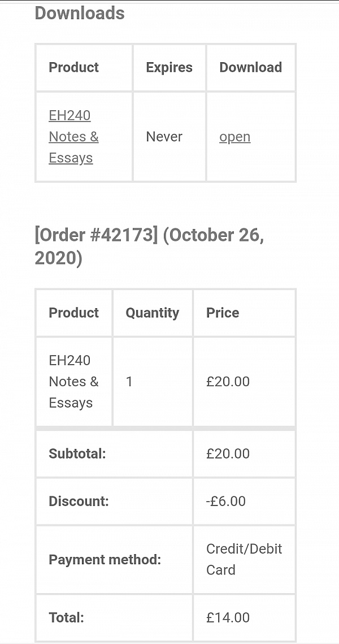This screenshot has height=644, width=339.
Task: Click the Discount label
Action: 79,502
